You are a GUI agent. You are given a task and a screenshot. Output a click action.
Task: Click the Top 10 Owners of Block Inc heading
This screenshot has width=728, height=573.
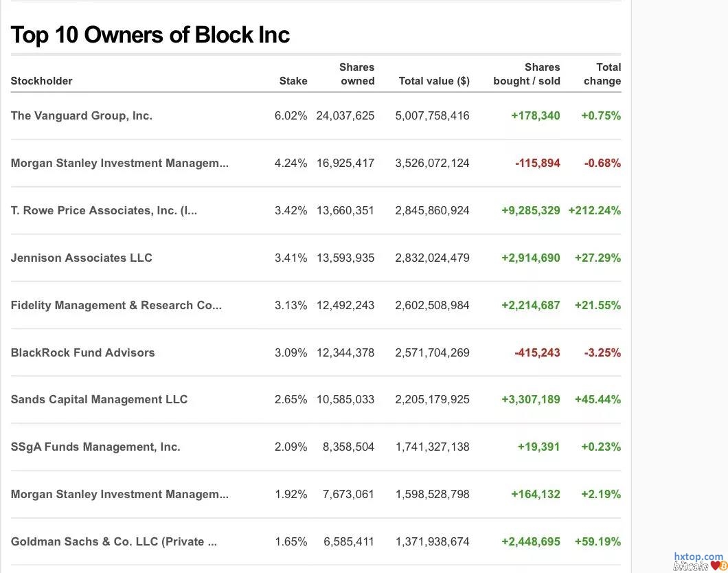[150, 34]
